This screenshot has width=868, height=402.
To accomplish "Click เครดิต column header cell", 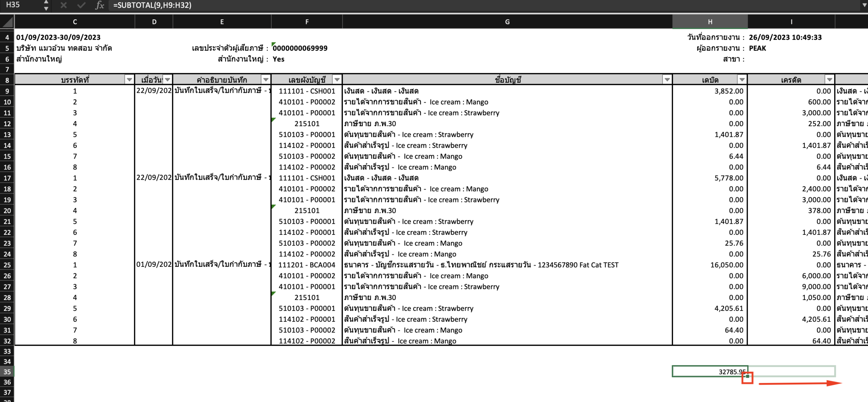I will pos(791,80).
